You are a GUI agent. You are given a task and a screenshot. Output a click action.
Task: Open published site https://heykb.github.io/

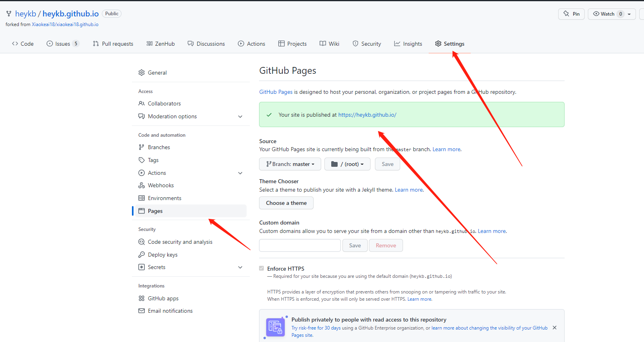[367, 115]
